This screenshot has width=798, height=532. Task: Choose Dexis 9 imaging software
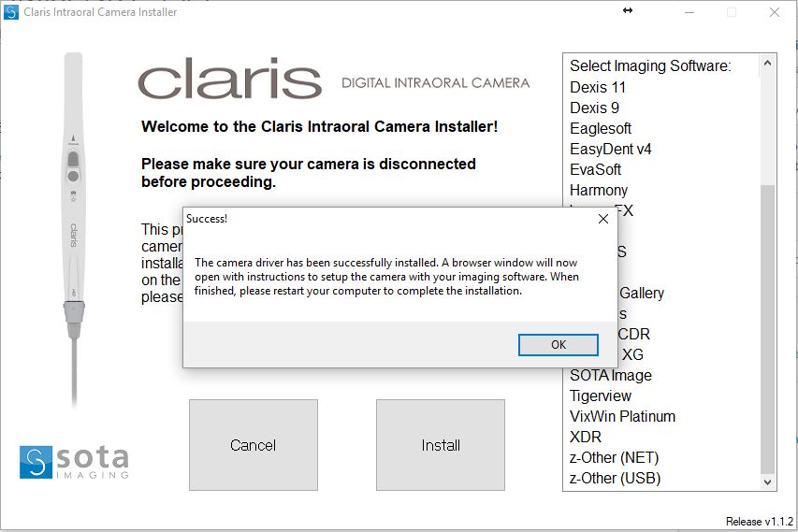(x=594, y=108)
